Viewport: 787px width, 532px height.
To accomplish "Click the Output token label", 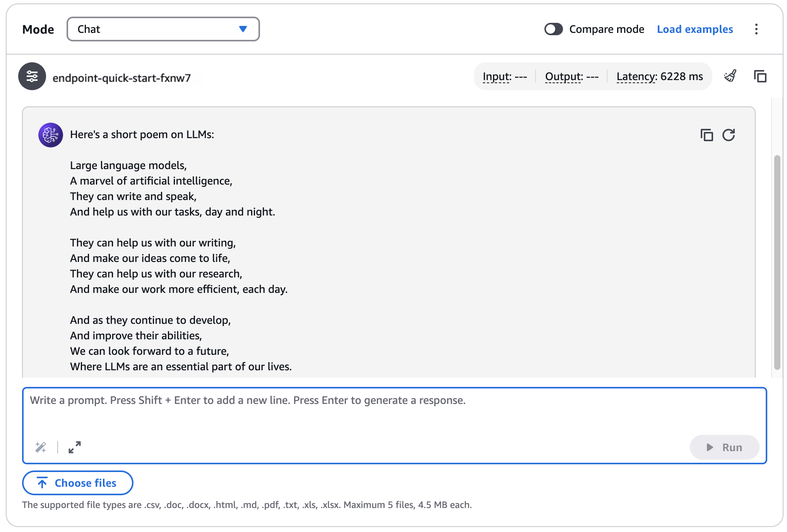I will (x=564, y=77).
